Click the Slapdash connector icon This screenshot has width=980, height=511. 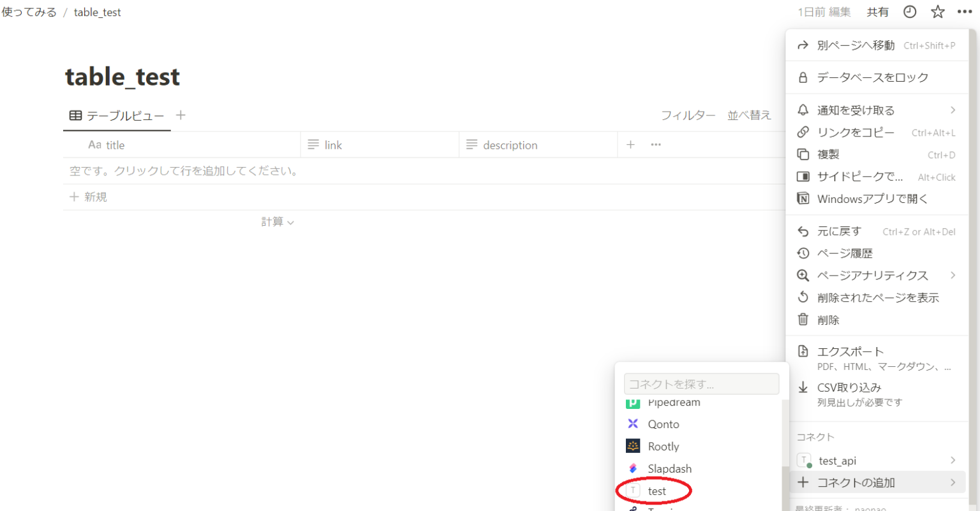(x=633, y=468)
